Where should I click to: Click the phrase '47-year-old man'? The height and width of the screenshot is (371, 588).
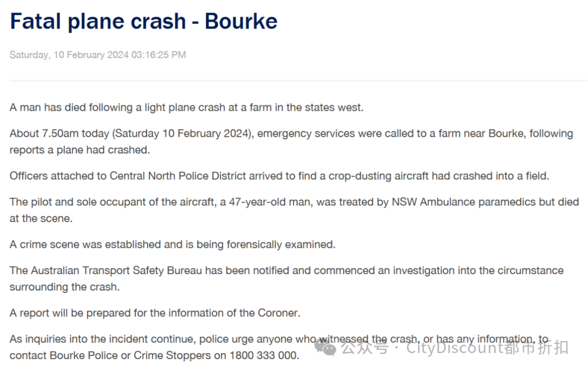click(269, 202)
